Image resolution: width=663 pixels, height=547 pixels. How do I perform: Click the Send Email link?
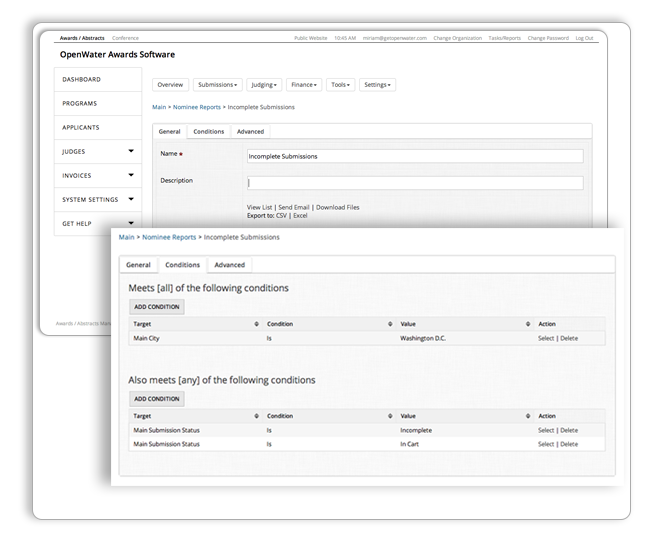click(x=293, y=207)
